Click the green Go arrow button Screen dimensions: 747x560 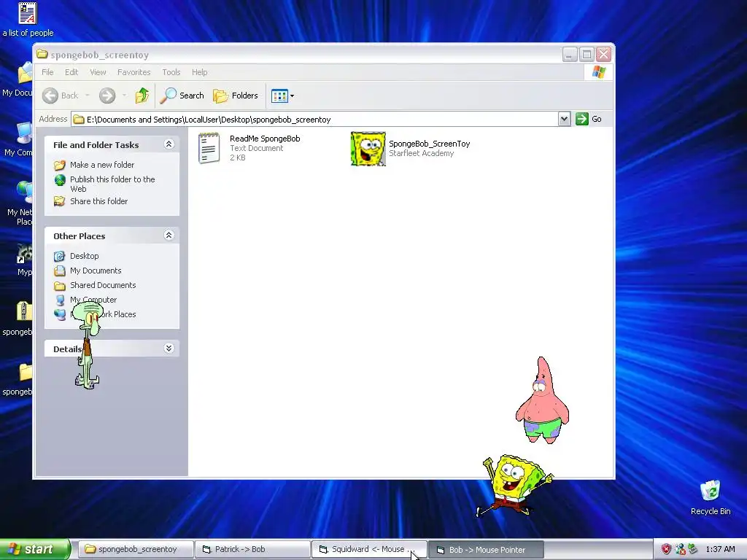[581, 119]
